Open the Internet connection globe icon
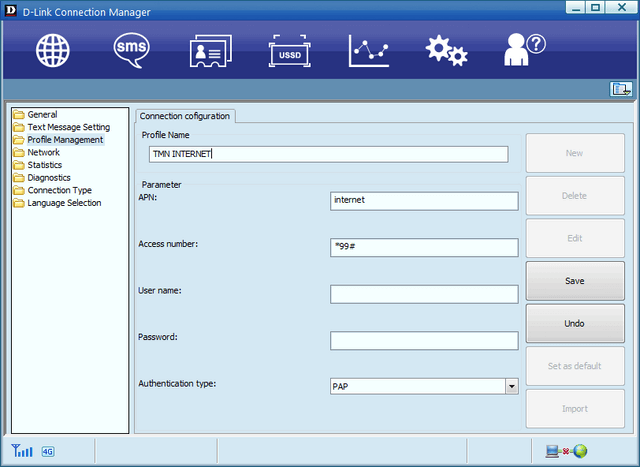The height and width of the screenshot is (467, 640). click(53, 50)
